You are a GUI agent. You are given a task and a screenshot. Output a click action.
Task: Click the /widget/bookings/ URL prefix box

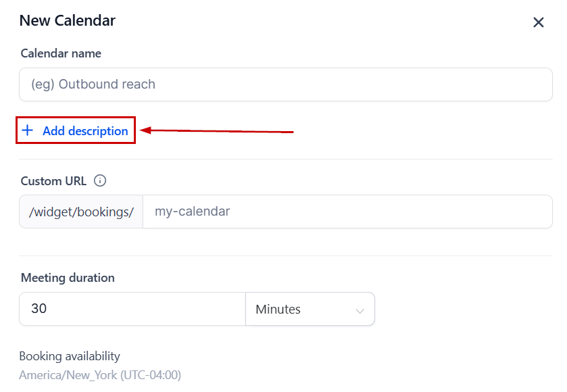[x=81, y=212]
